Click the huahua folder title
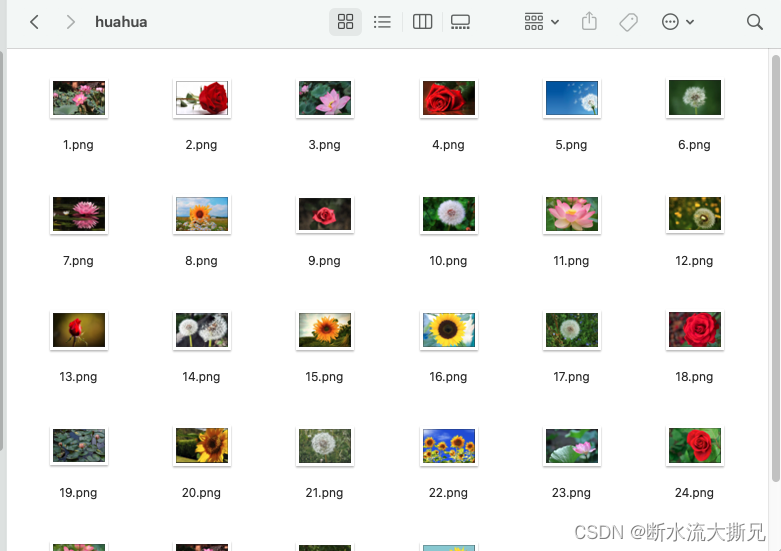Image resolution: width=781 pixels, height=551 pixels. (x=121, y=22)
